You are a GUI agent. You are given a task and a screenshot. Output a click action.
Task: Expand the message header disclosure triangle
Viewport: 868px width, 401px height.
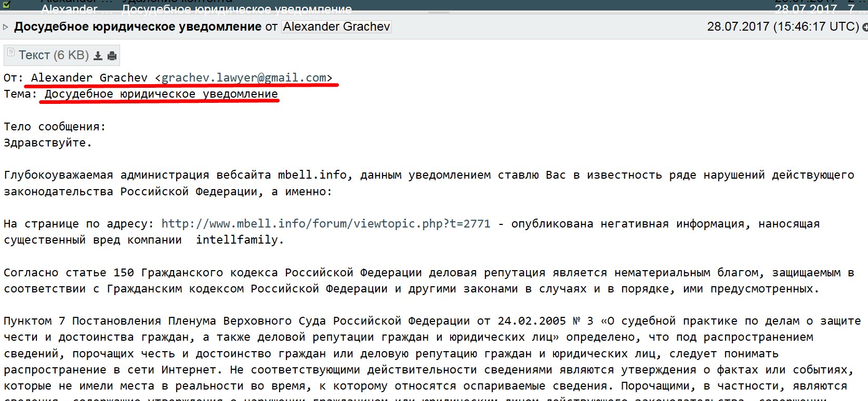click(6, 26)
